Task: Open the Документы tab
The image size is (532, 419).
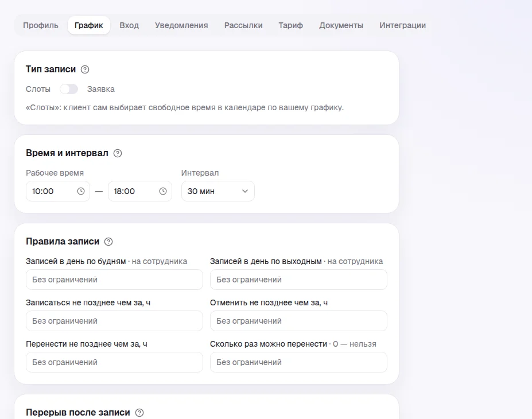Action: pyautogui.click(x=341, y=25)
